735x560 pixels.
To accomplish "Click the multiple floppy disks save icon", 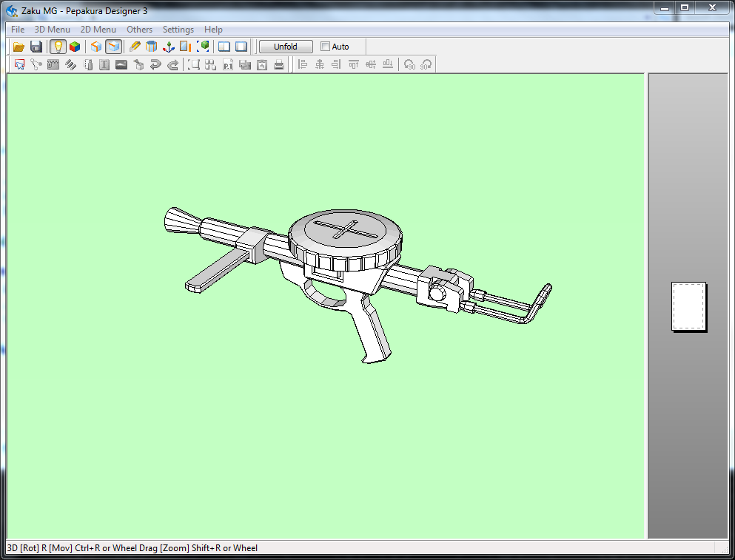I will point(245,64).
